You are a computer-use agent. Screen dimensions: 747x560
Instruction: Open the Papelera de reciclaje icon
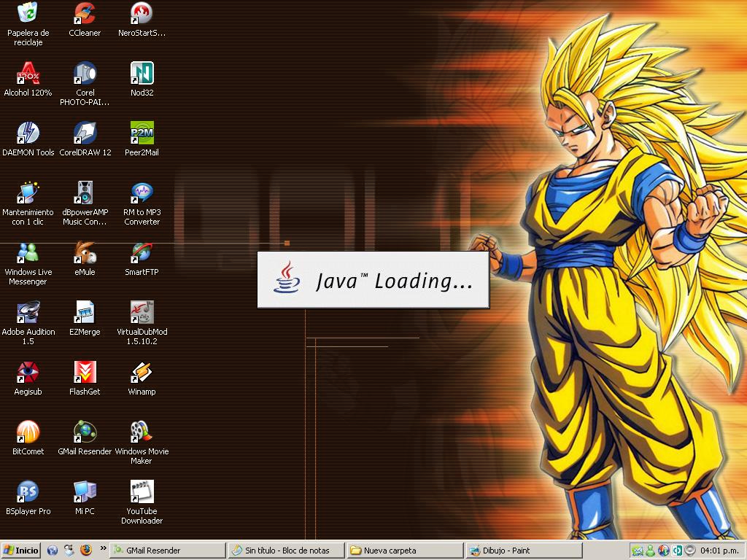(28, 14)
